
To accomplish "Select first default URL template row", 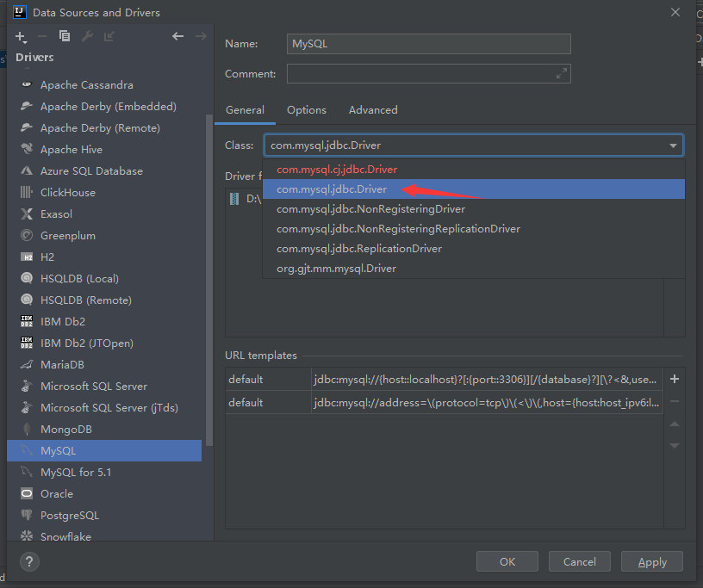I will tap(444, 379).
